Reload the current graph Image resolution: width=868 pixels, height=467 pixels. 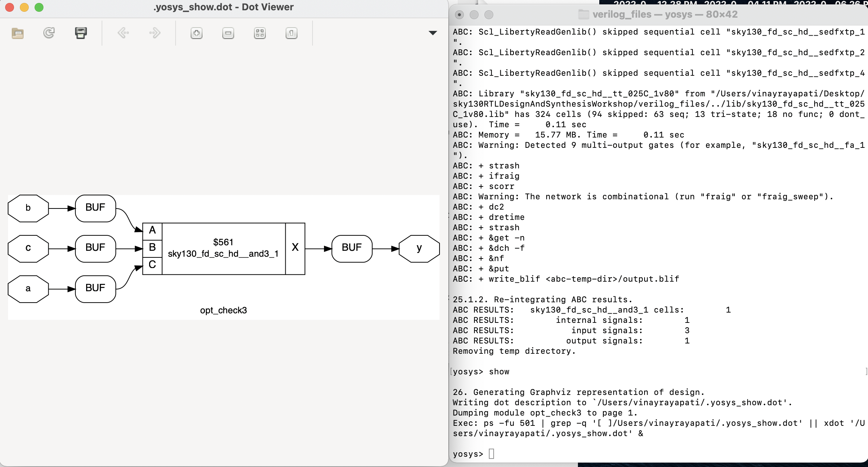coord(49,33)
